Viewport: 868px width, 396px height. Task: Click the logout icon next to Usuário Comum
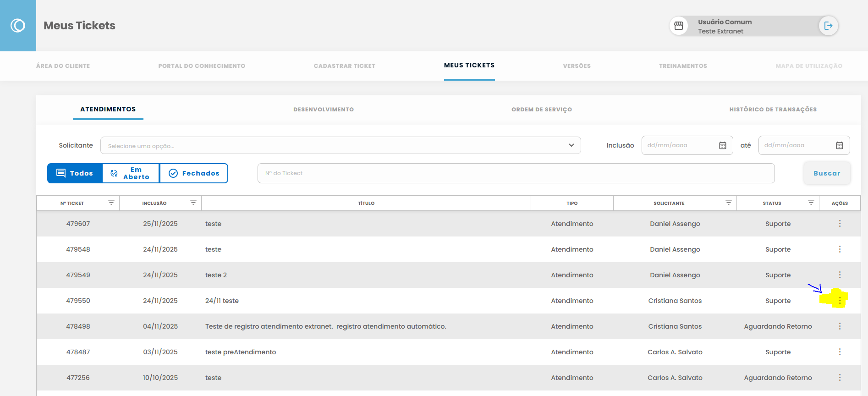(x=828, y=26)
